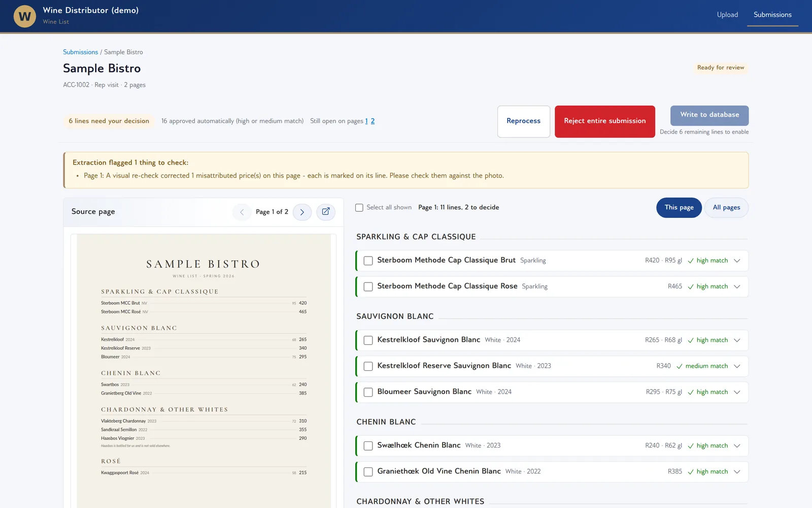Toggle the Select all shown checkbox
The image size is (812, 508).
pyautogui.click(x=359, y=207)
